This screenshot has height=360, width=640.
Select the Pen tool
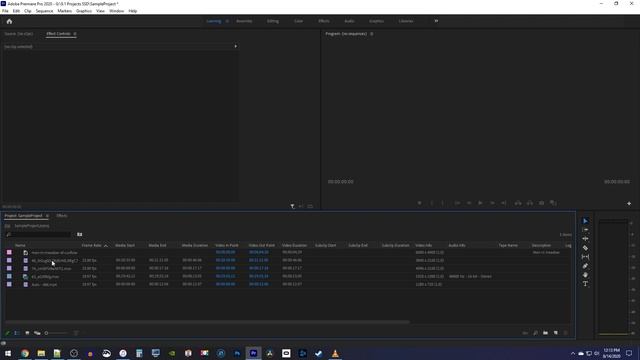[585, 266]
